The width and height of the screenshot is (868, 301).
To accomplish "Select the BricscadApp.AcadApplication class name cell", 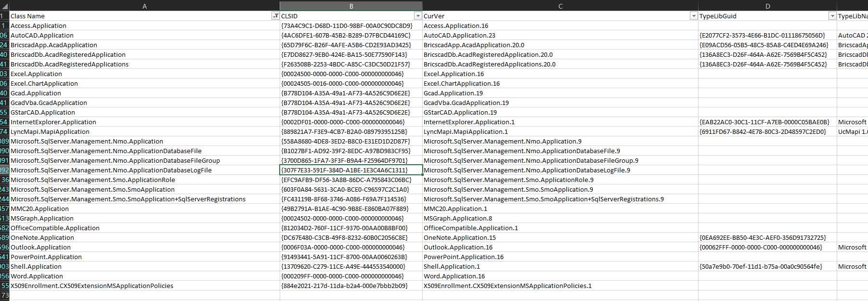I will [x=144, y=45].
